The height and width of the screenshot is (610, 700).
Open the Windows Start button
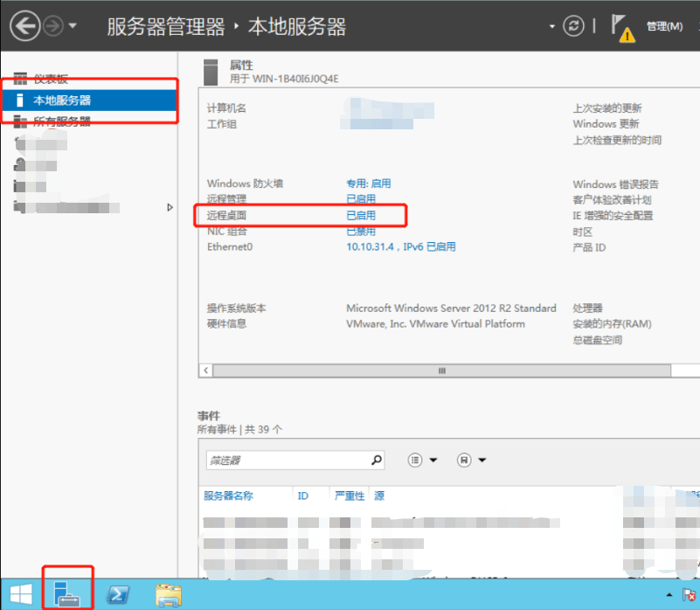point(20,595)
